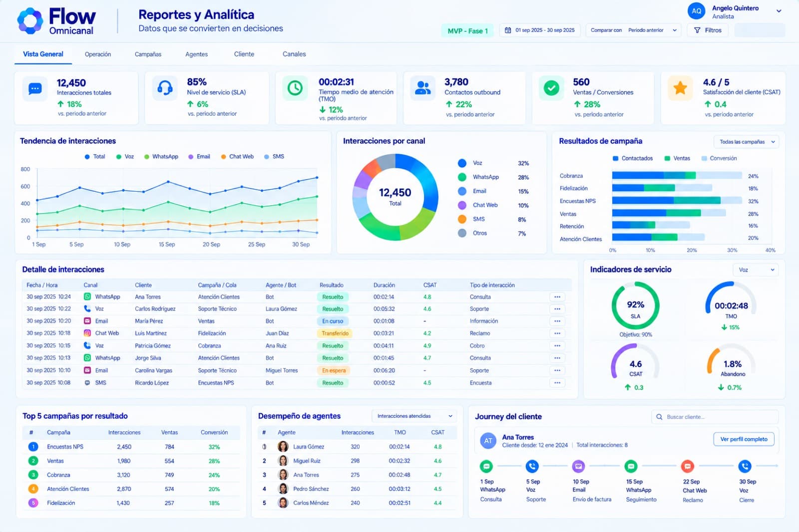Click the Chat Web icon in Luis Martínez row

click(x=87, y=333)
